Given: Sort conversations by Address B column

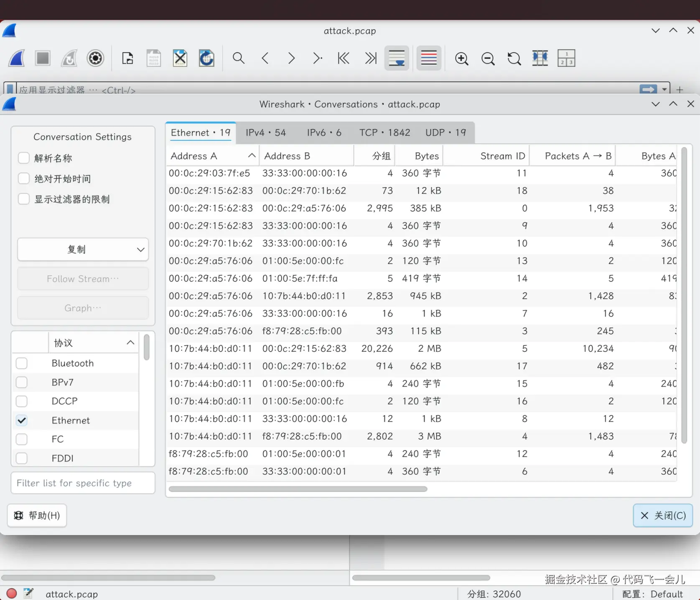Looking at the screenshot, I should tap(306, 156).
